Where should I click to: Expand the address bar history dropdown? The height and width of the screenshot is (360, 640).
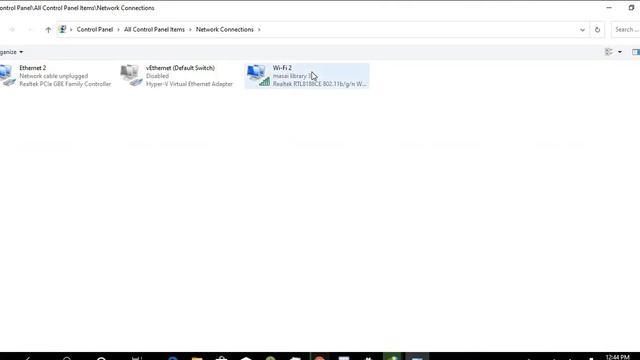pos(582,29)
